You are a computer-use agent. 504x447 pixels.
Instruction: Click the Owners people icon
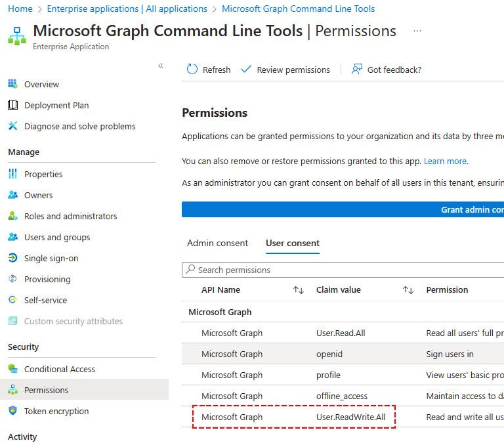(x=12, y=195)
